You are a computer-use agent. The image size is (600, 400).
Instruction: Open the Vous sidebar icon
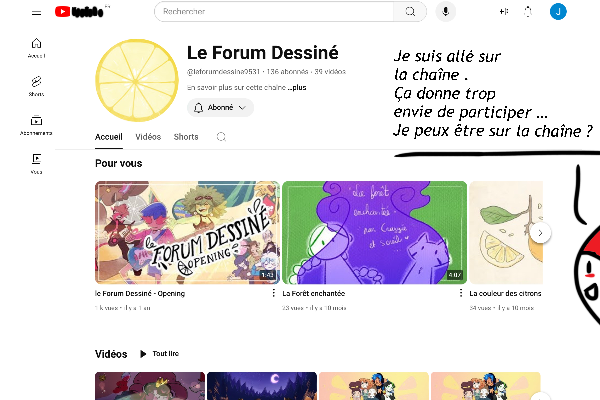pos(36,164)
